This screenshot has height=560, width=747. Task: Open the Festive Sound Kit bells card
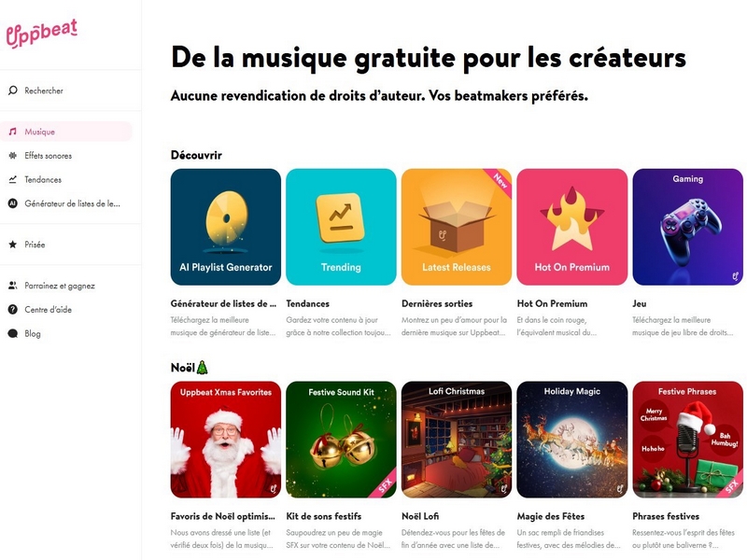[341, 440]
